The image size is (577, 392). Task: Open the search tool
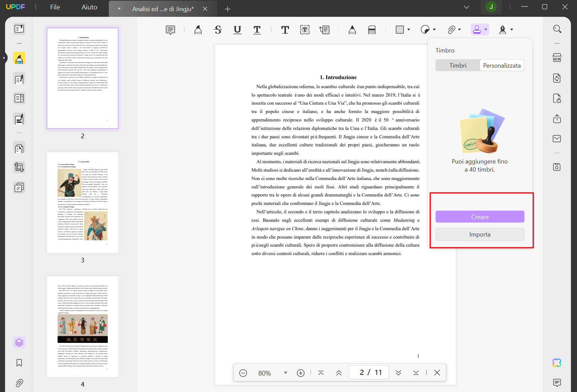pyautogui.click(x=557, y=29)
